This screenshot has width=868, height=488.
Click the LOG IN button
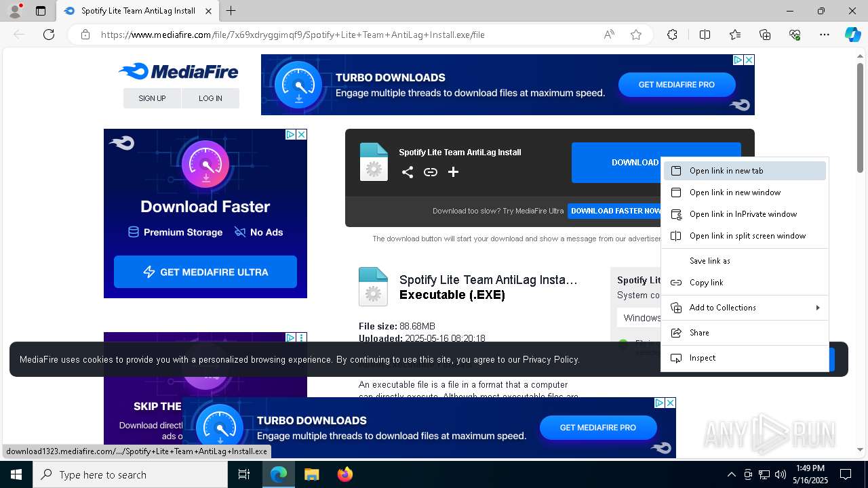[210, 98]
